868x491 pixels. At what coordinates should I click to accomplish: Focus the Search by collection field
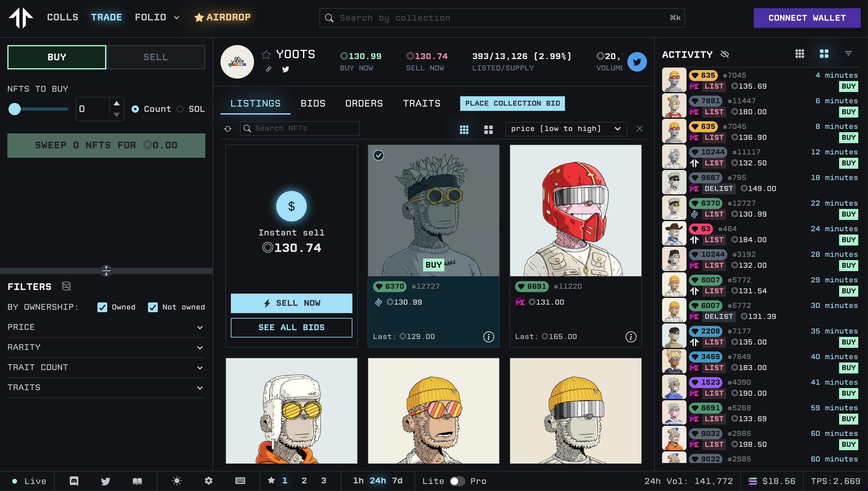502,18
